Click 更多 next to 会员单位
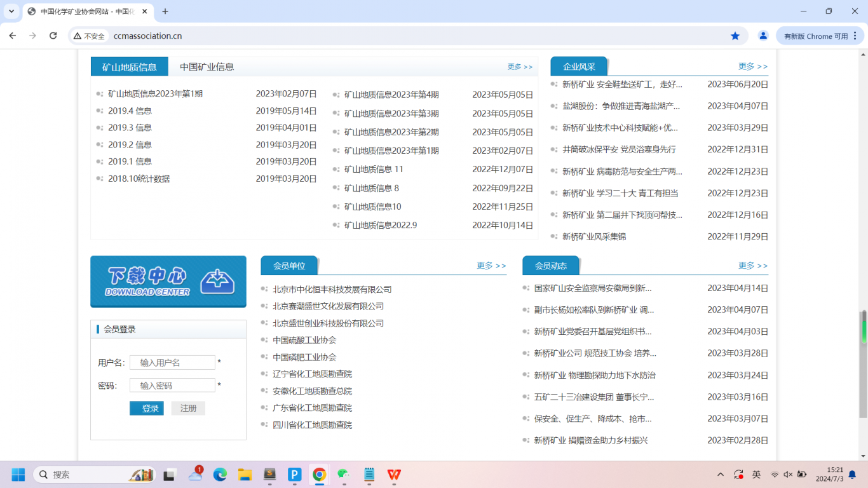868x488 pixels. pos(491,266)
